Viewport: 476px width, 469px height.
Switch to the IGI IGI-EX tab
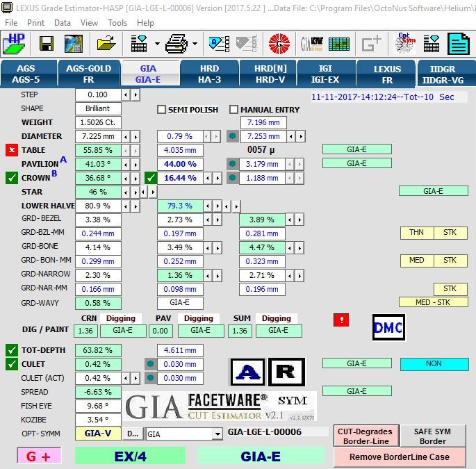coord(325,74)
